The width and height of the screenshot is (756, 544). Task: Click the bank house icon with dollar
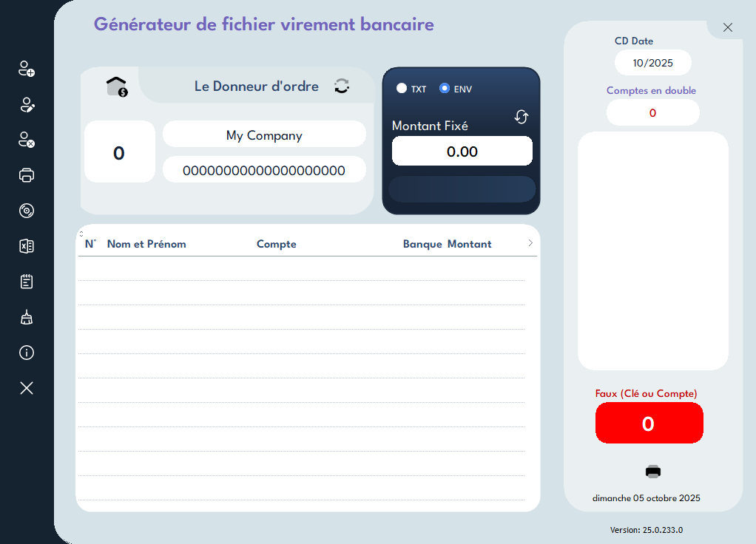117,86
